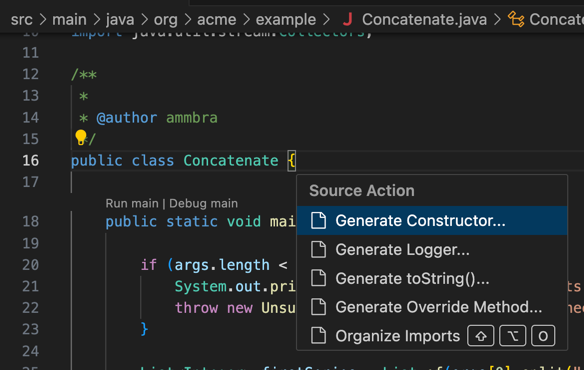Choose Generate Override Method... option

coord(432,307)
